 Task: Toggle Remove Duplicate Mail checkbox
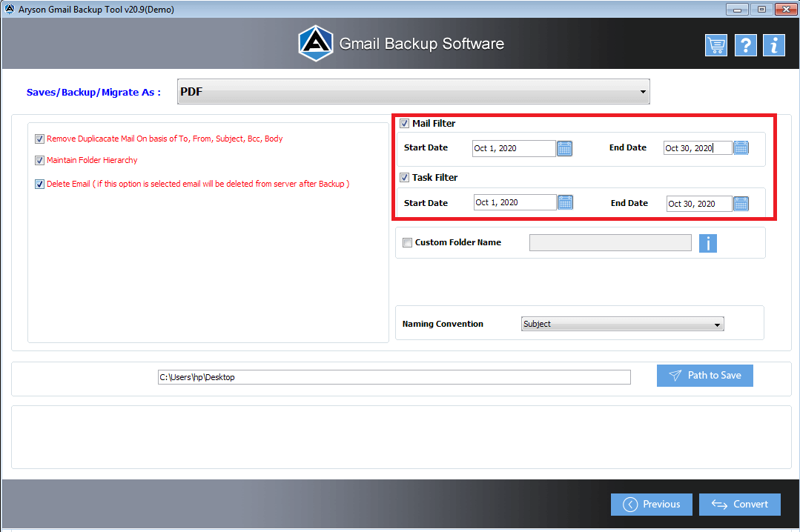[39, 139]
